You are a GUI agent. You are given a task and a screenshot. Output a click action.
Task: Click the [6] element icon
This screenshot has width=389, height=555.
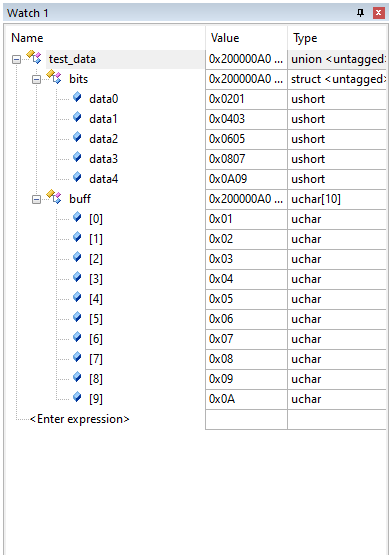click(77, 337)
